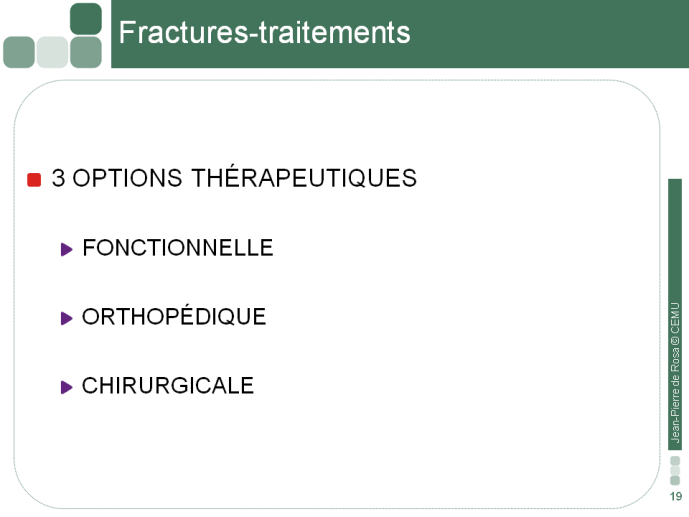Click the bottom small square above number 19

pos(675,480)
